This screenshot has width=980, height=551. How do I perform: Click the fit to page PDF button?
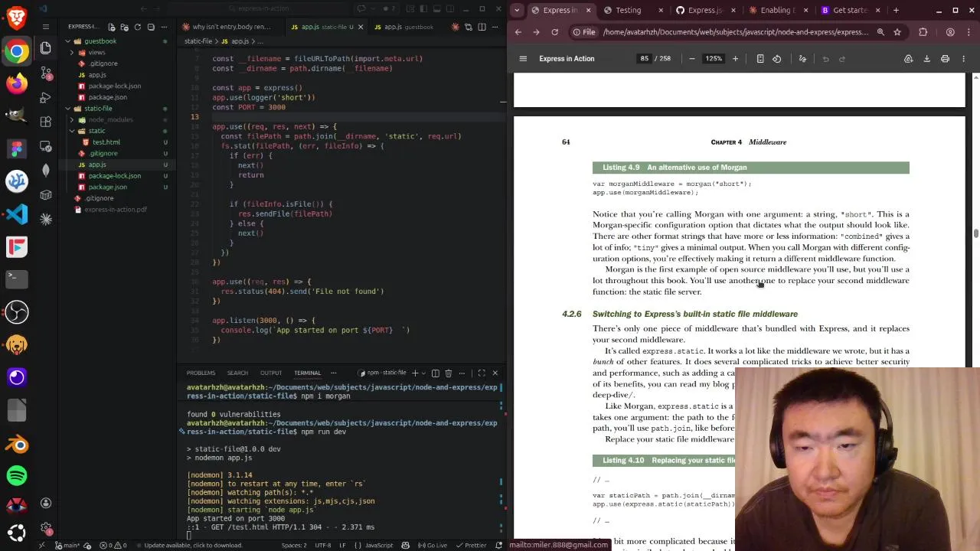(760, 59)
